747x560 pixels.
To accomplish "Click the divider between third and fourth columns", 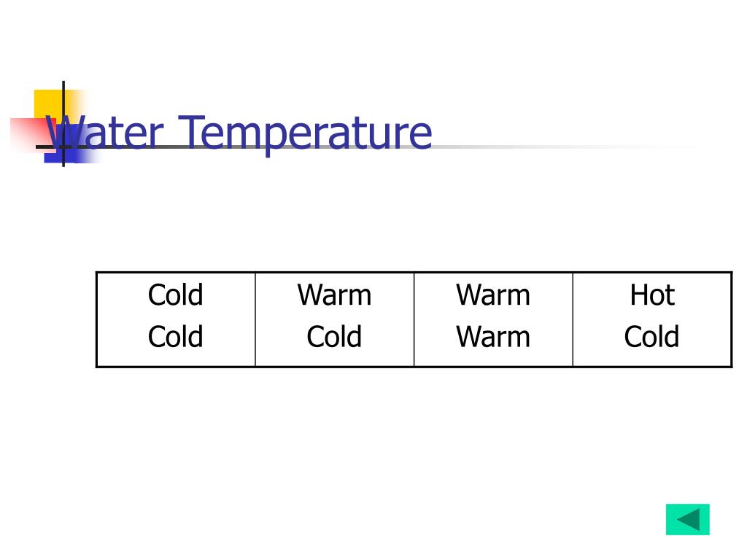I will click(x=573, y=319).
